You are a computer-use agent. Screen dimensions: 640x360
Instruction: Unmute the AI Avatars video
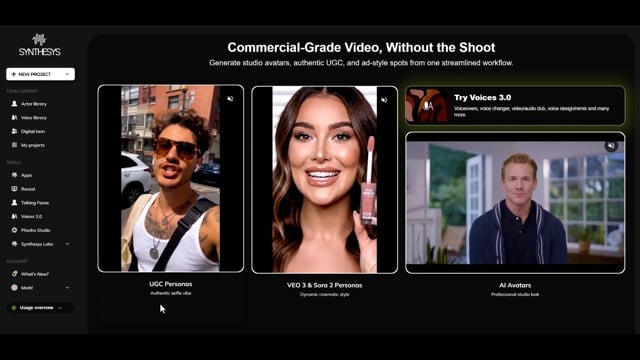[x=611, y=146]
